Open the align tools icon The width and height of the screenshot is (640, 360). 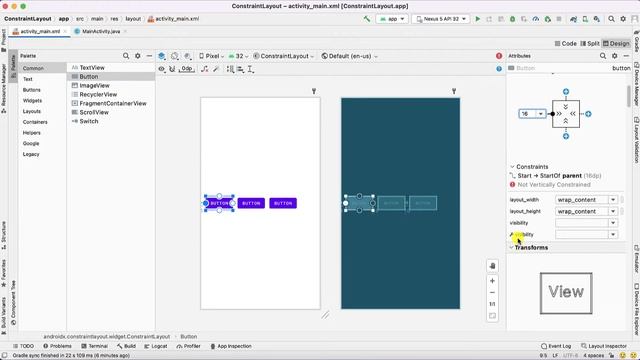(x=241, y=69)
